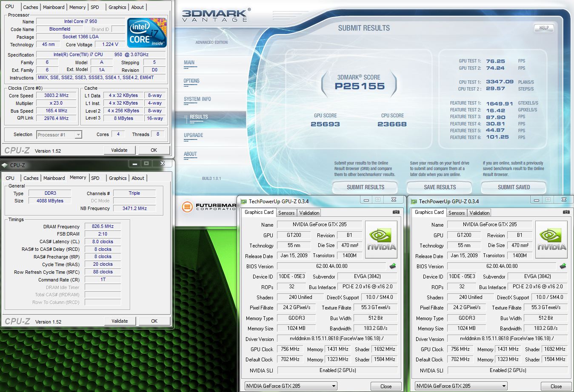The height and width of the screenshot is (392, 574).
Task: Open GPU selector dropdown in left GPU-Z
Action: coord(291,386)
